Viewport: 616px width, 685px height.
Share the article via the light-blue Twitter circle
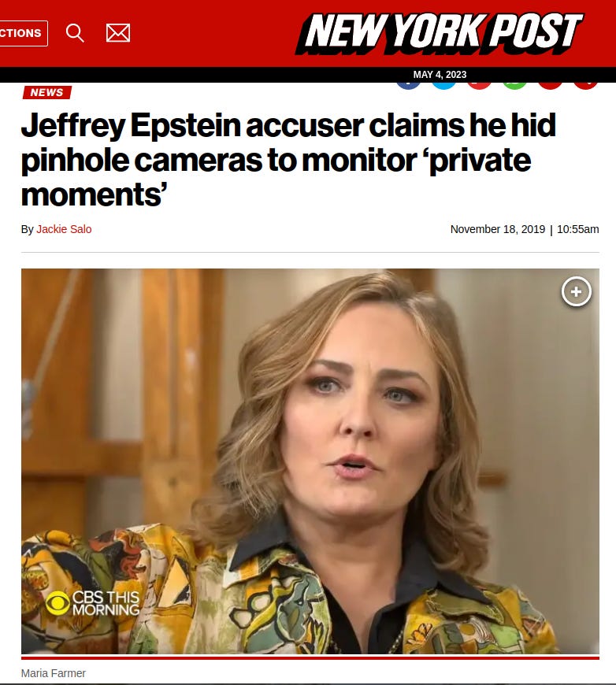pos(443,86)
